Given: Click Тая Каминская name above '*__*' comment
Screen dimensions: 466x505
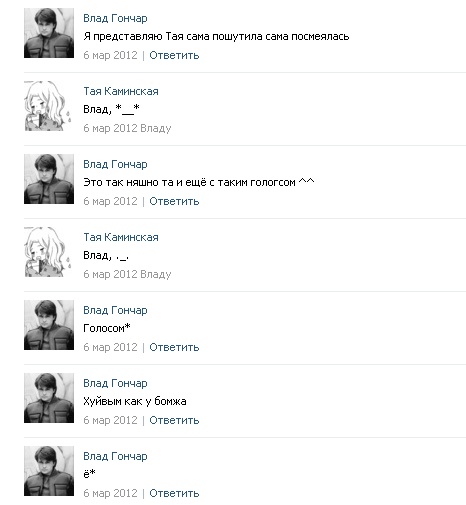Looking at the screenshot, I should [121, 91].
